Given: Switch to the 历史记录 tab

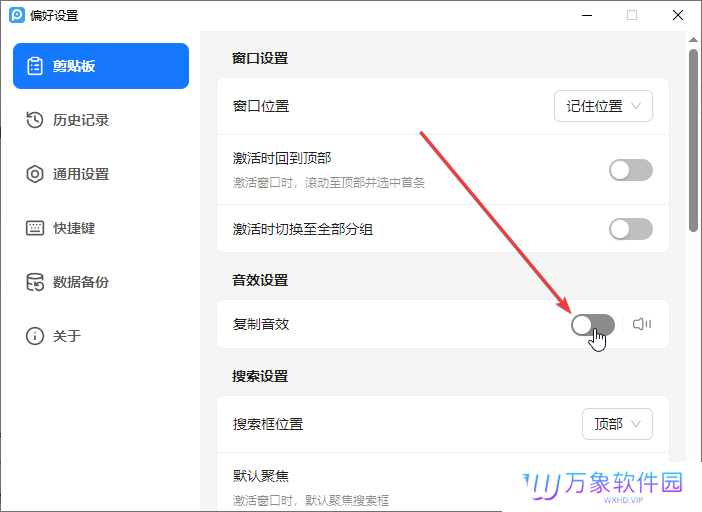Looking at the screenshot, I should (x=101, y=120).
